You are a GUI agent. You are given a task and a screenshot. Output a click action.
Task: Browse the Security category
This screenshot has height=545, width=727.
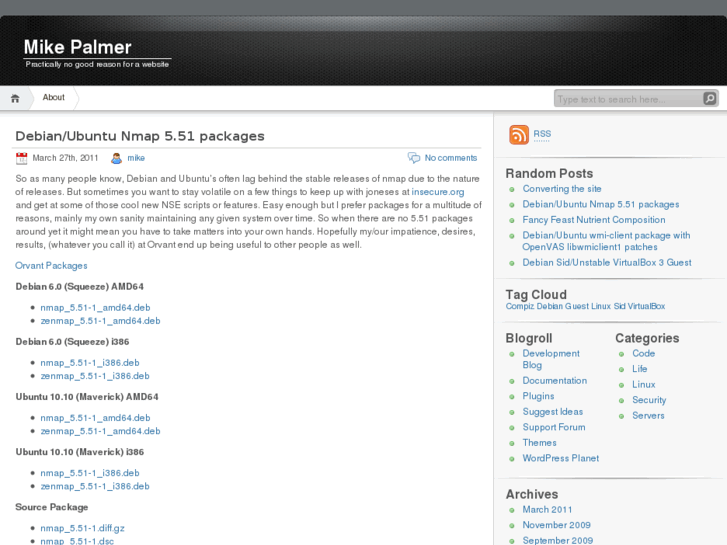(649, 400)
